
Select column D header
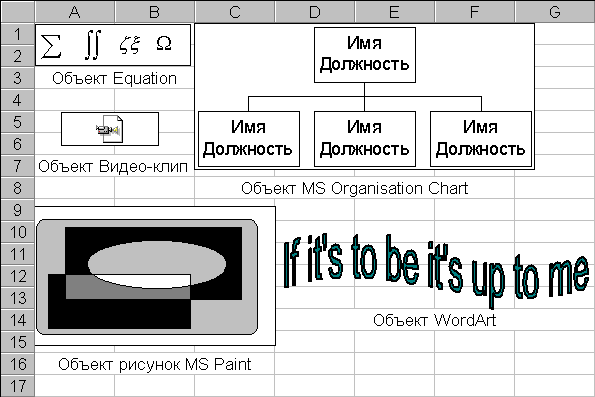[x=315, y=12]
